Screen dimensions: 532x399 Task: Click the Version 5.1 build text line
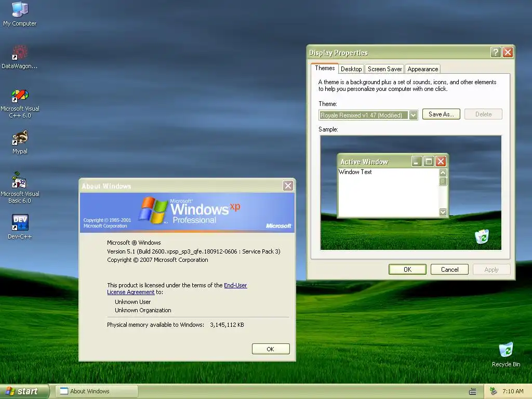pos(194,251)
